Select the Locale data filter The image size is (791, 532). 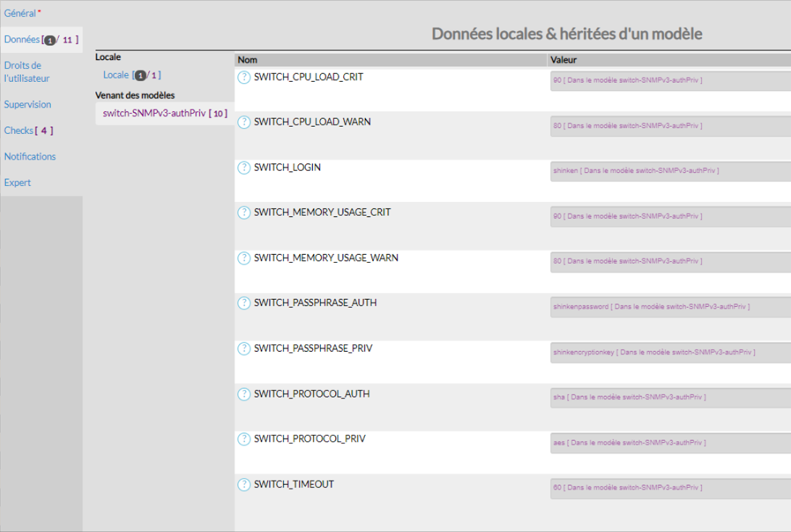(x=116, y=75)
